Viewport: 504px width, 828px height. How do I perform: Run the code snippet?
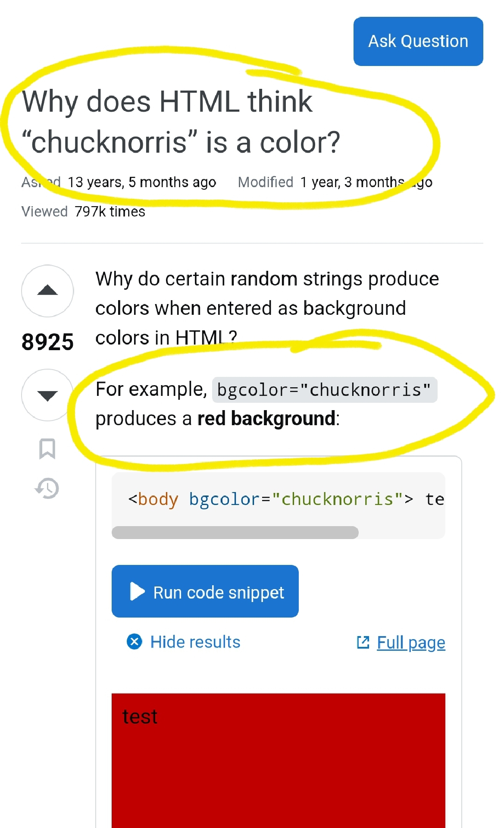pyautogui.click(x=205, y=591)
